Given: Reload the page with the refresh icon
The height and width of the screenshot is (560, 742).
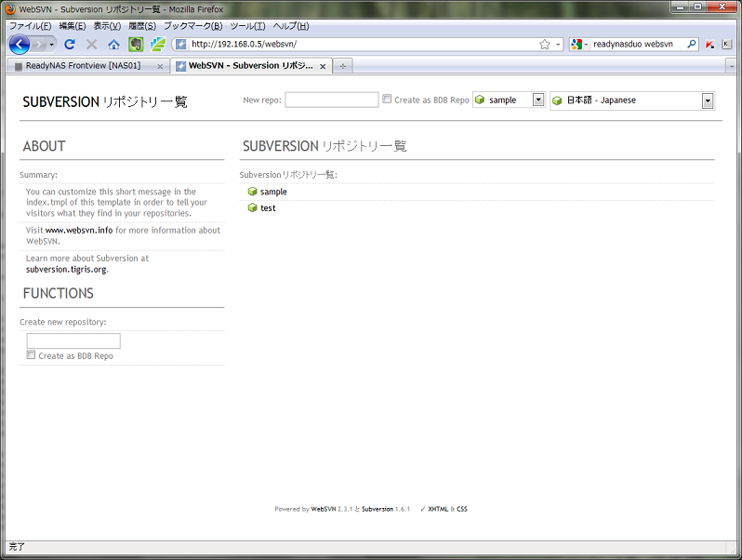Looking at the screenshot, I should click(x=70, y=45).
